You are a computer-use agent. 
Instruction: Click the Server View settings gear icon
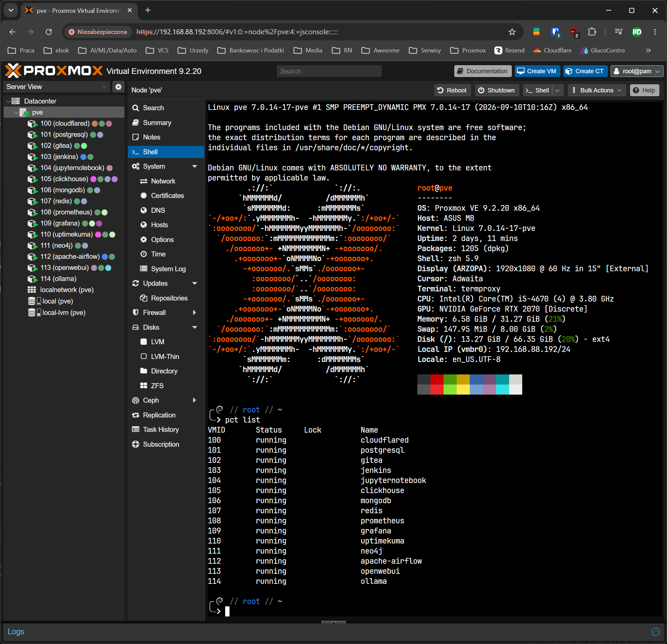pyautogui.click(x=118, y=87)
